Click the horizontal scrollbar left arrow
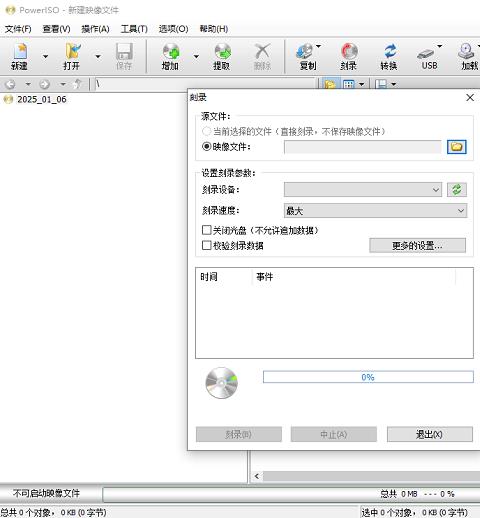Viewport: 480px width, 518px height. tap(257, 476)
